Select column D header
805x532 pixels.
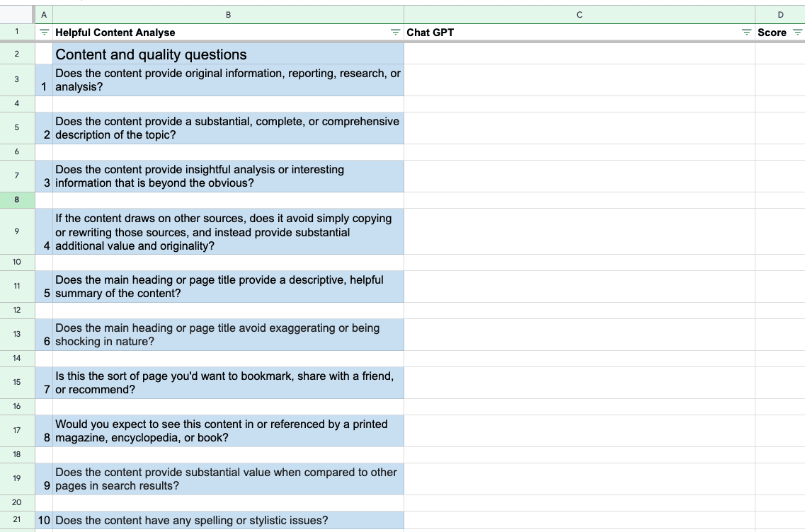[x=780, y=14]
